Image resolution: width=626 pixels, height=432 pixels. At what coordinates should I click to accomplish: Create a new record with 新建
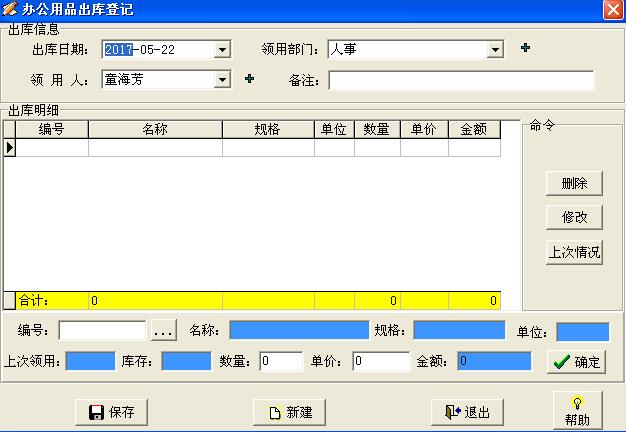(x=289, y=412)
